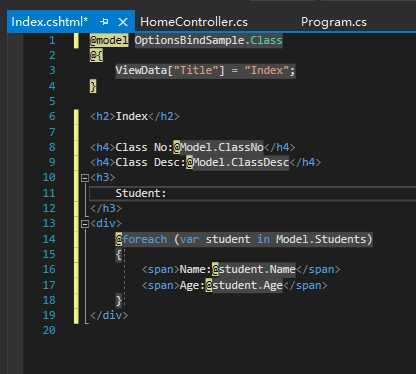Switch to HomeController.cs tab

[x=194, y=22]
